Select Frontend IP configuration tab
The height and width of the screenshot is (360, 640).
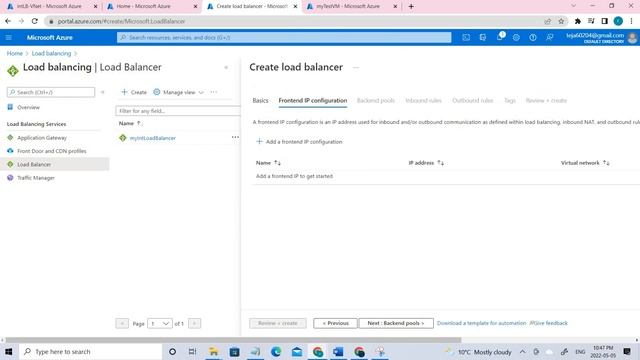tap(313, 100)
